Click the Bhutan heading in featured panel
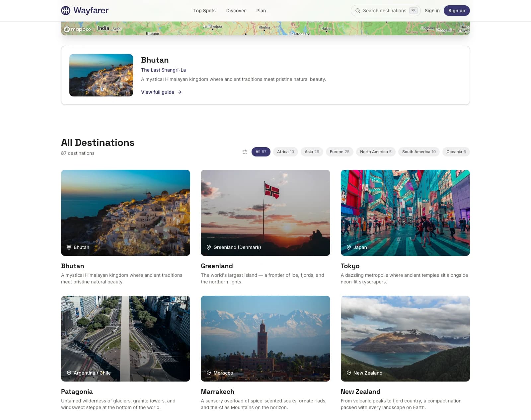531x420 pixels. 155,60
